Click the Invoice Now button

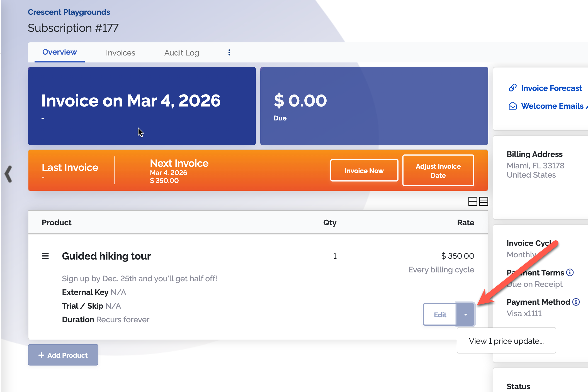364,171
